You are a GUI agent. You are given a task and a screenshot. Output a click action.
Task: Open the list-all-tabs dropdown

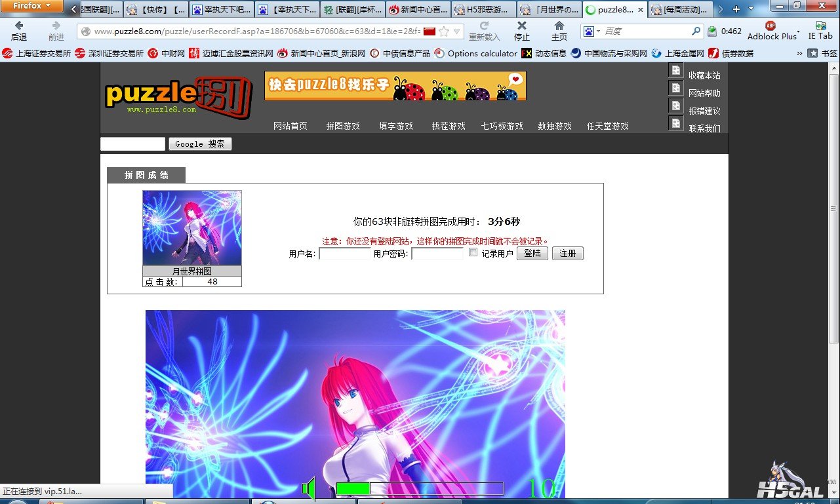(751, 9)
